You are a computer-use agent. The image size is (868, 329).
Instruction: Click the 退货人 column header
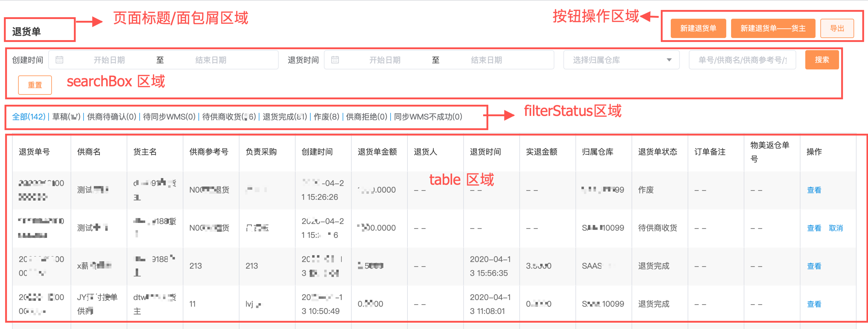[x=426, y=152]
